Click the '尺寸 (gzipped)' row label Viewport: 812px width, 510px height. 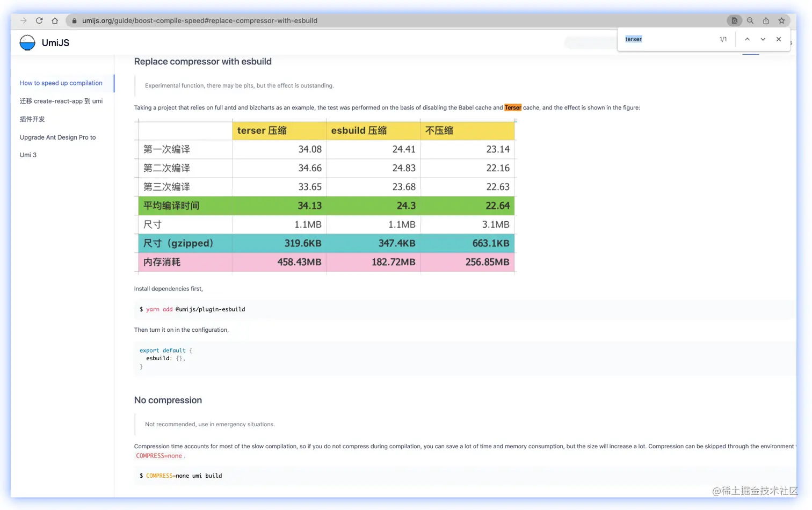pos(178,243)
